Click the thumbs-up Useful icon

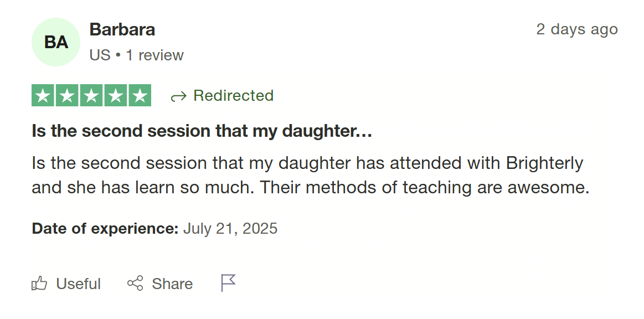pyautogui.click(x=39, y=284)
